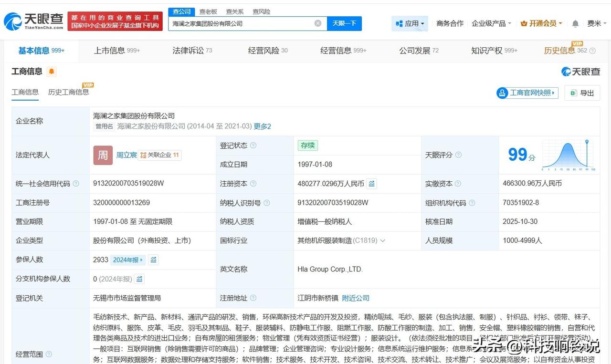Image resolution: width=611 pixels, height=364 pixels.
Task: Open the 历史信息 VIP tab
Action: pos(566,51)
